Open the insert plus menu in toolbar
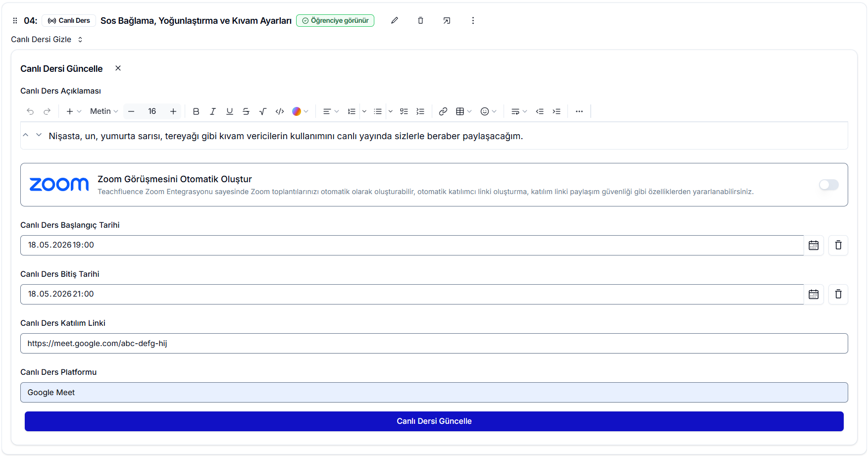 pyautogui.click(x=73, y=111)
